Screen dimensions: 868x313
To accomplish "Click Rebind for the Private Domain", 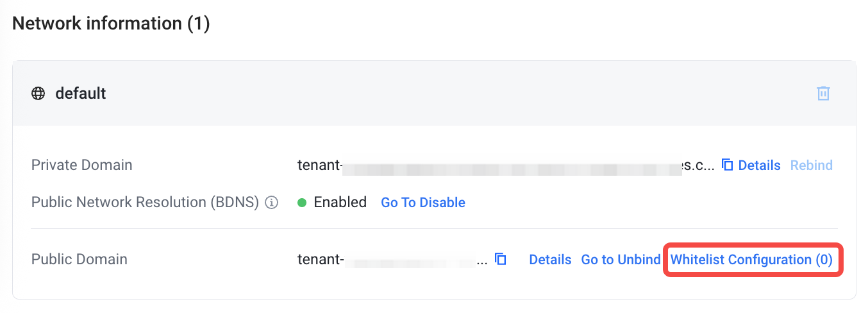I will coord(811,165).
